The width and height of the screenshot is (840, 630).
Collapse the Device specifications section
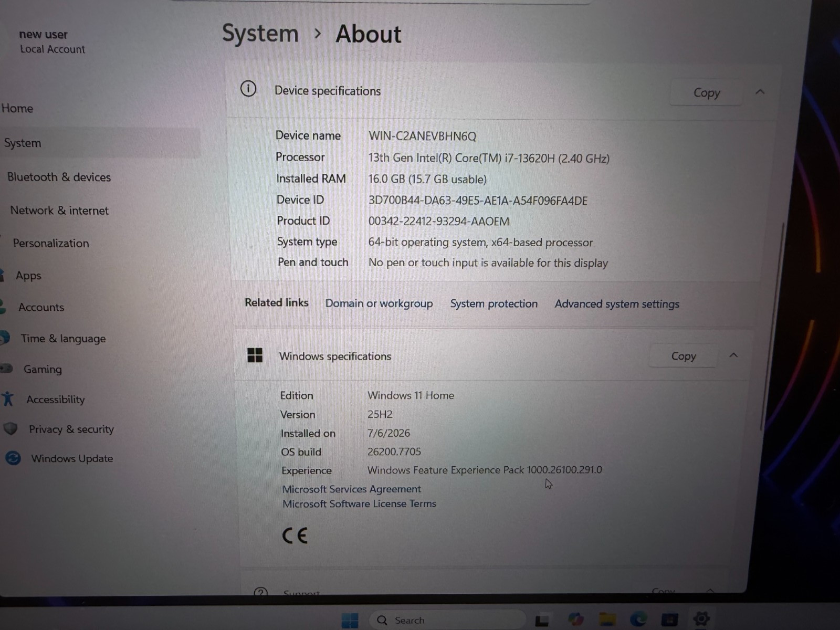tap(760, 92)
